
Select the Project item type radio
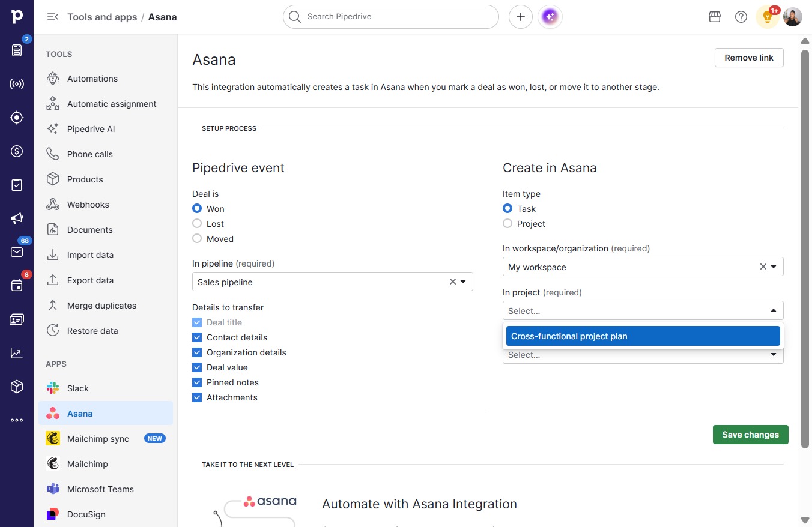[507, 224]
